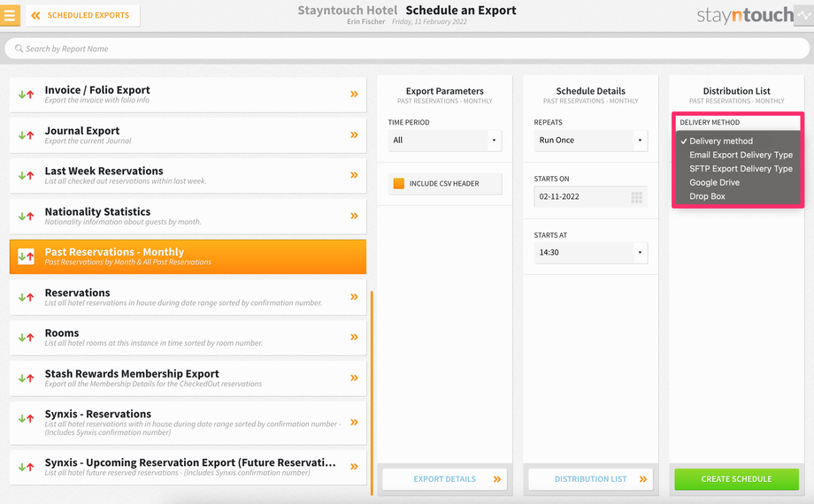The width and height of the screenshot is (814, 504).
Task: Select the Invoice / Folio Export title
Action: coord(97,90)
